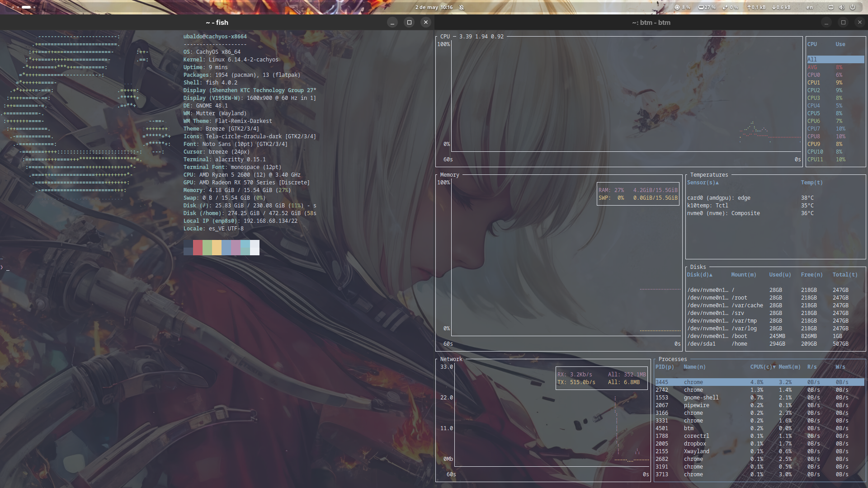Sort disks by Mount(m) column header
Image resolution: width=868 pixels, height=488 pixels.
click(x=744, y=275)
